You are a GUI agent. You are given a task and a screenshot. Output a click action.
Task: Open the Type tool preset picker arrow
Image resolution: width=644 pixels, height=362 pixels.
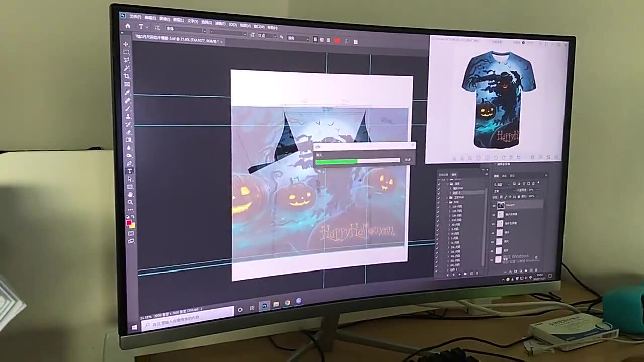[x=147, y=27]
